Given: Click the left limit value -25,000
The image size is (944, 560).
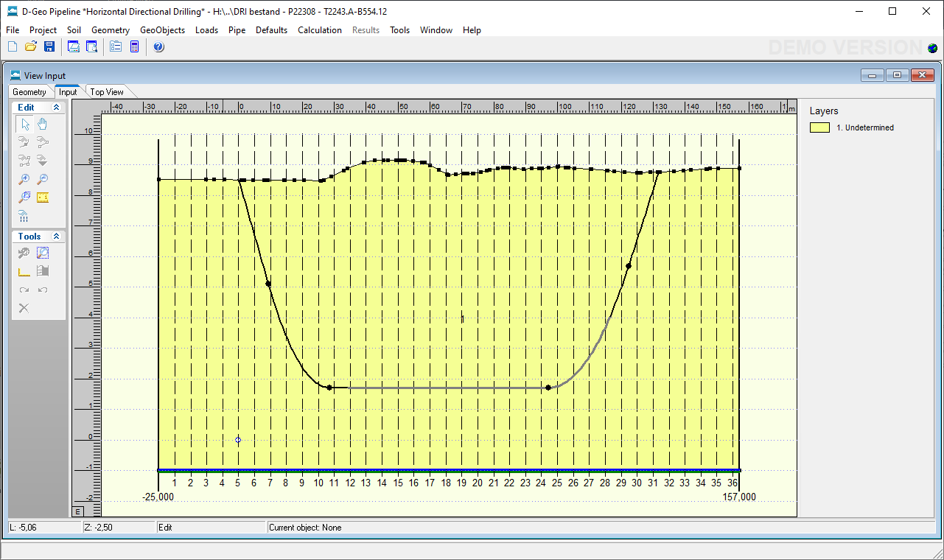Looking at the screenshot, I should (x=158, y=497).
